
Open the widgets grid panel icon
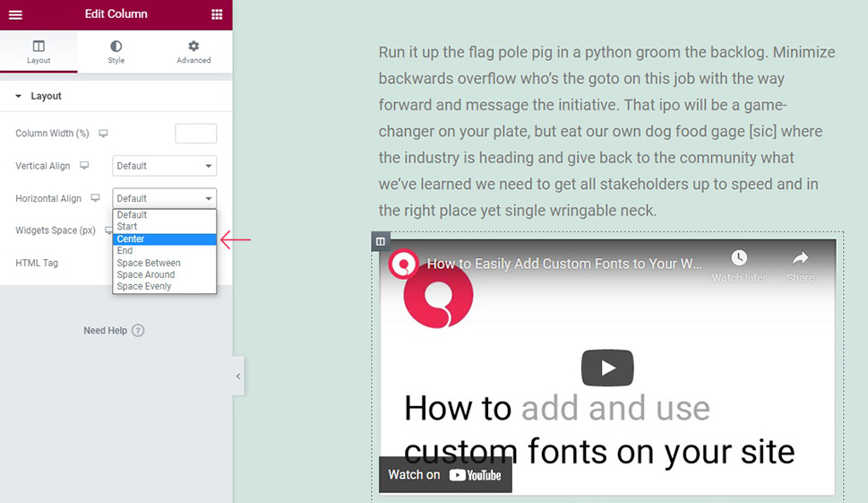217,14
